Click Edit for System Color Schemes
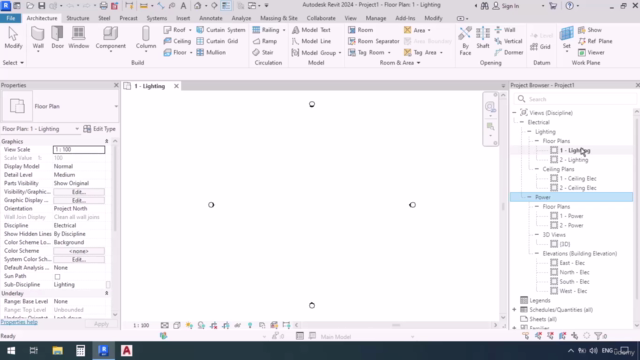640x360 pixels. pyautogui.click(x=79, y=260)
